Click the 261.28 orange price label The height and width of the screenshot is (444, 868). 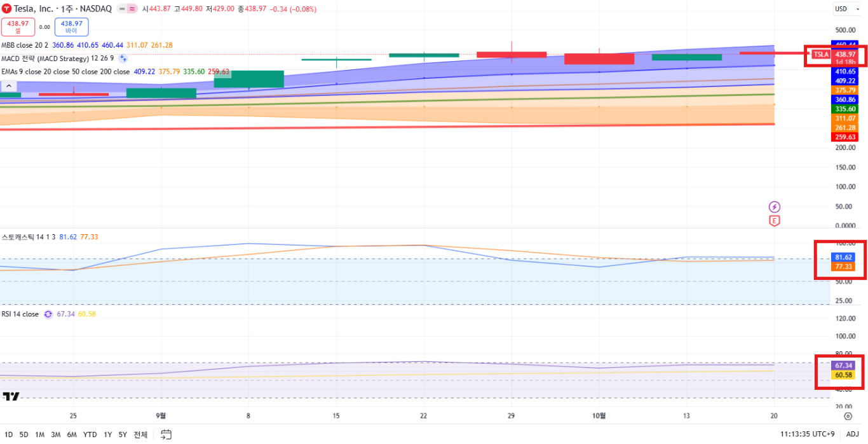[844, 128]
